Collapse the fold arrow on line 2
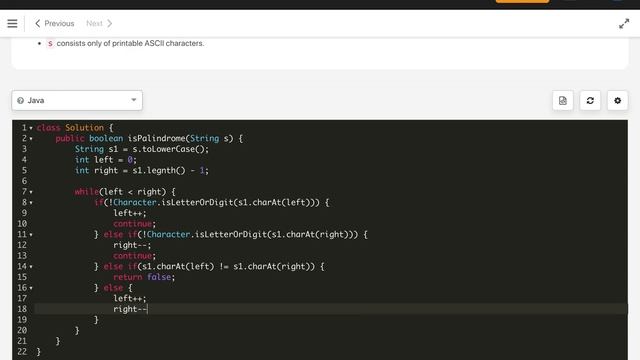This screenshot has width=640, height=360. coord(31,139)
